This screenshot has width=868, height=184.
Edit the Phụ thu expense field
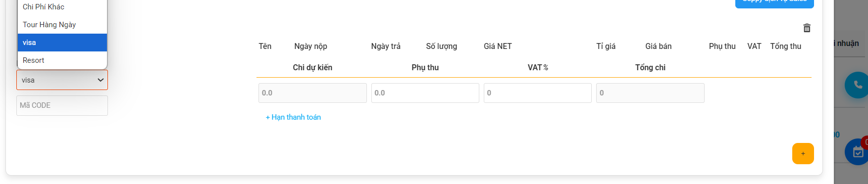point(425,93)
